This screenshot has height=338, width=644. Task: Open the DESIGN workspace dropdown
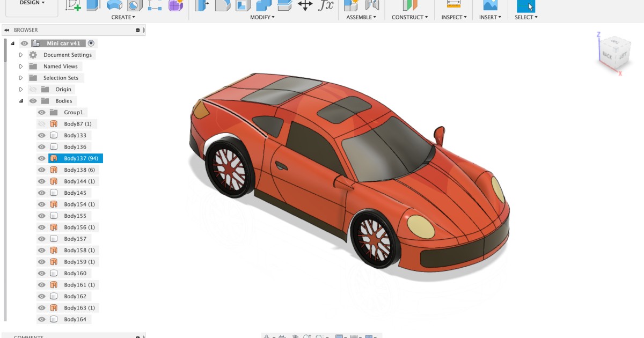coord(31,3)
